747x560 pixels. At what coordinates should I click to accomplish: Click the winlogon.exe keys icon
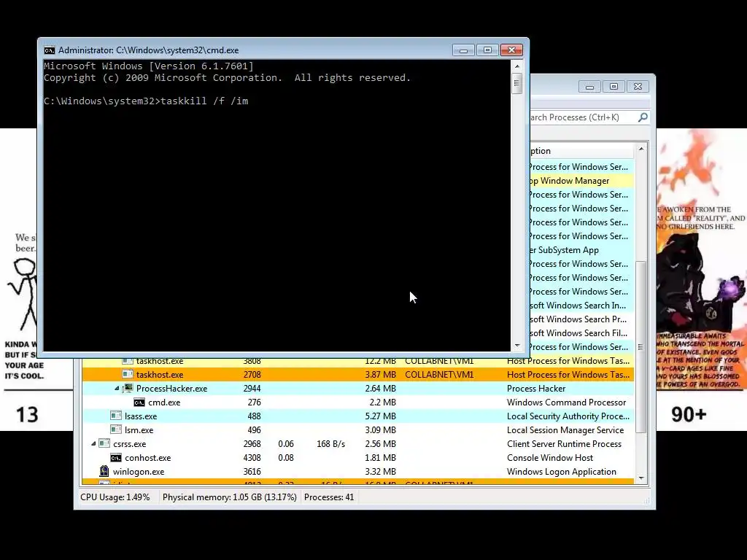(104, 472)
